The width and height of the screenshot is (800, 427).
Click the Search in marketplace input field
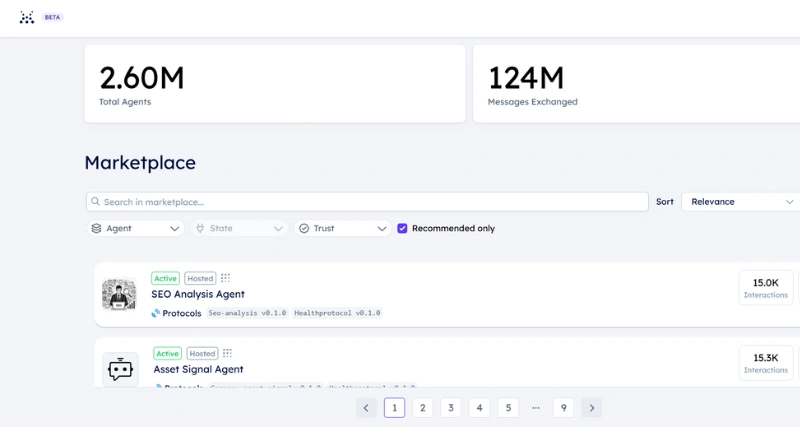(370, 202)
